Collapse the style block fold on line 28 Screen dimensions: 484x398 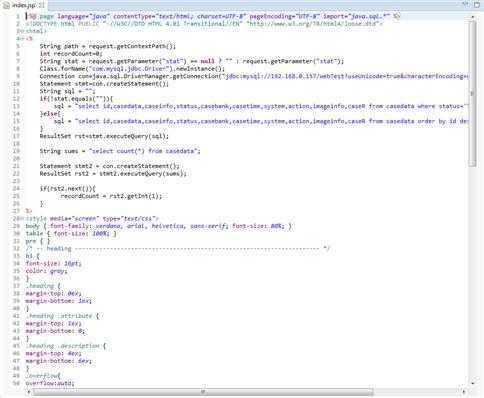click(x=22, y=219)
